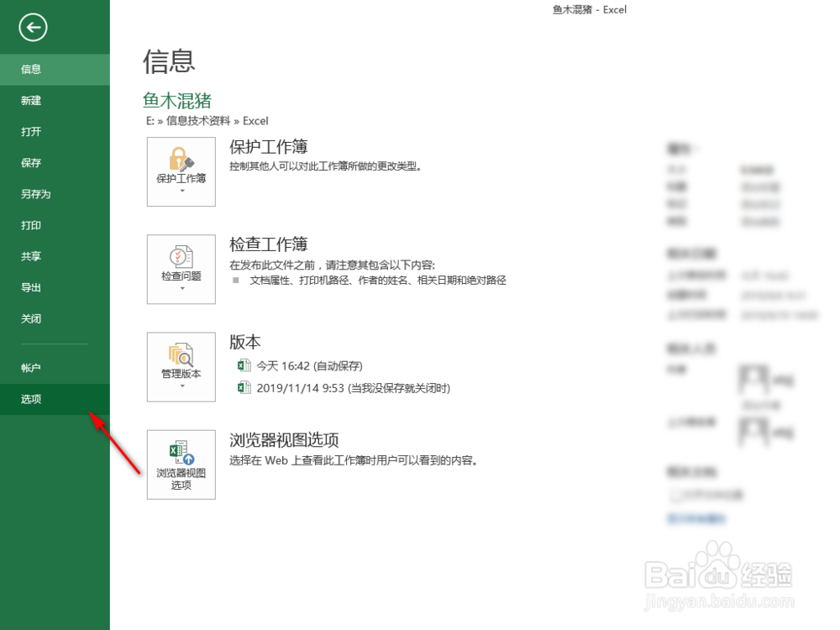The width and height of the screenshot is (840, 630).
Task: Choose 打开 from the sidebar
Action: coord(55,131)
